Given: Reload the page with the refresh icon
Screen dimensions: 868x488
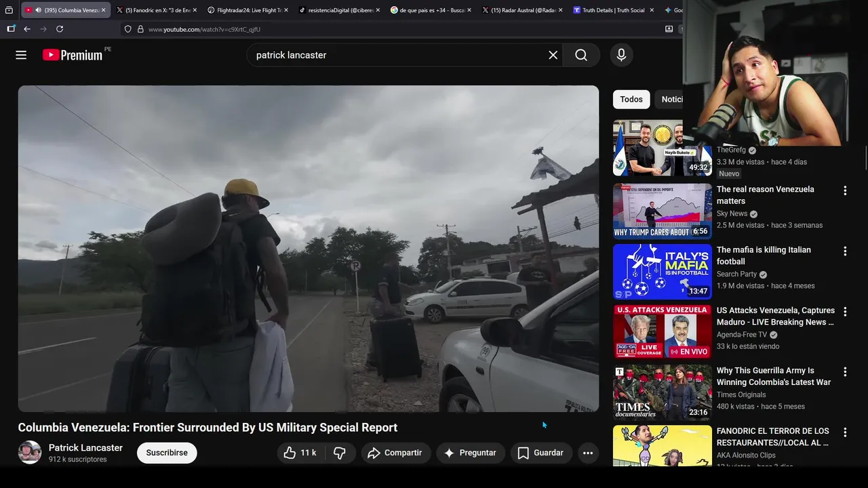Looking at the screenshot, I should tap(60, 29).
